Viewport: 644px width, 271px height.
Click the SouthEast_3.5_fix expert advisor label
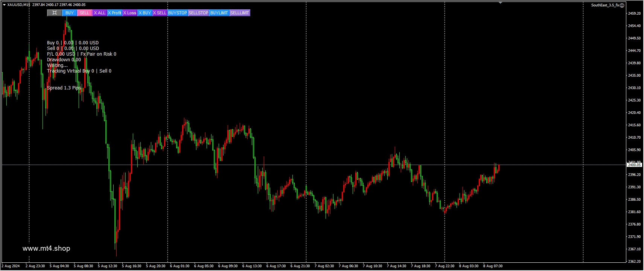605,5
